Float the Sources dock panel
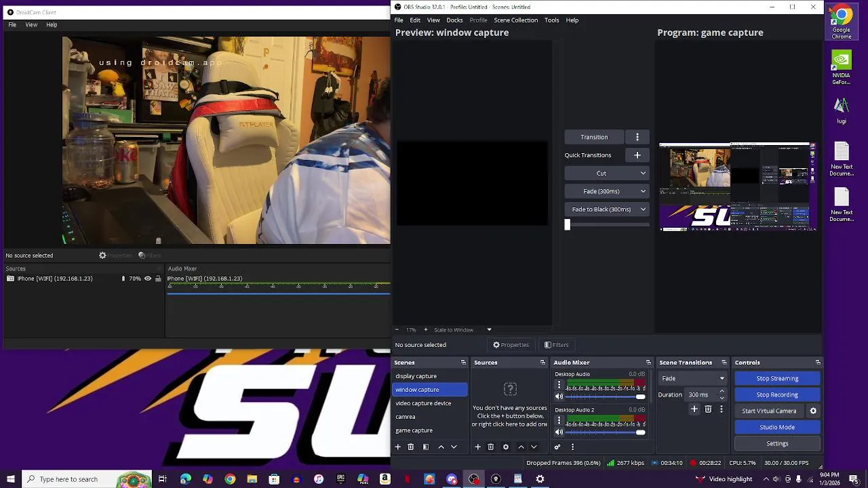The image size is (868, 488). pyautogui.click(x=542, y=363)
